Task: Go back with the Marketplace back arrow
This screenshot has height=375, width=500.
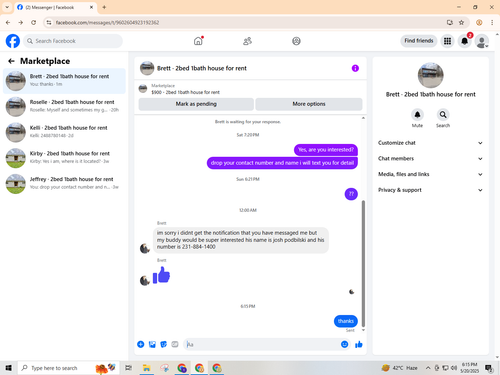Action: coord(11,61)
